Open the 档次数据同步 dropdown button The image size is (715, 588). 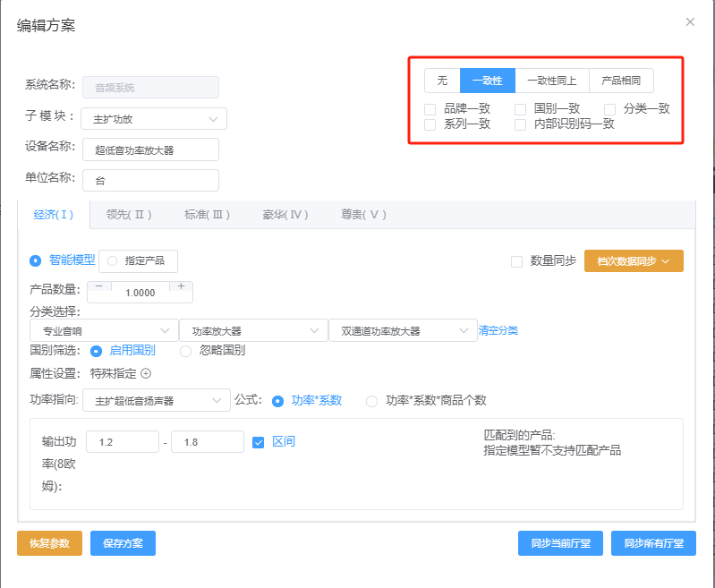click(634, 261)
